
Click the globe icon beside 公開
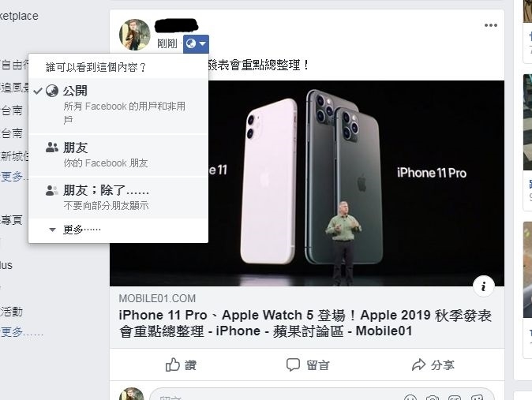coord(52,91)
